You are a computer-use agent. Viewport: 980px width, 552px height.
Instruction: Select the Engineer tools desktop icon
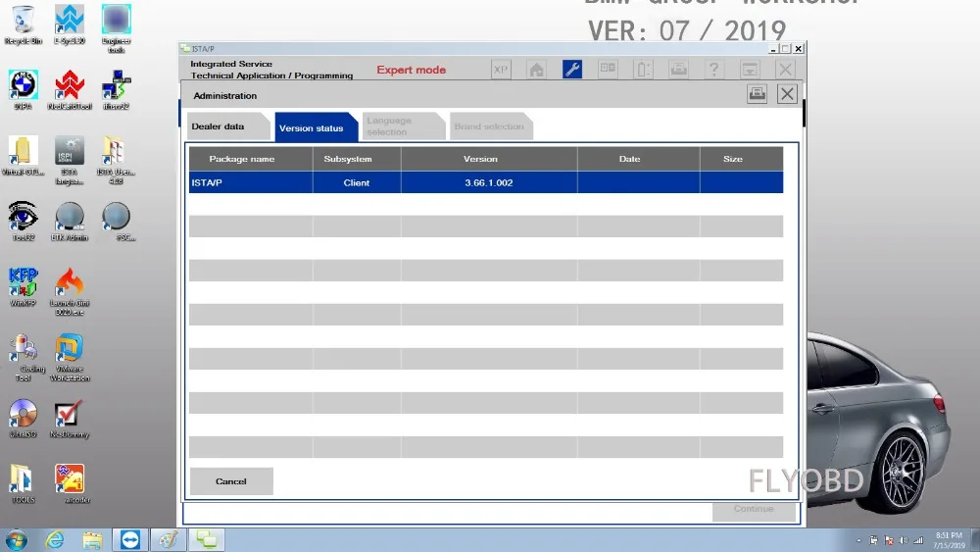pyautogui.click(x=117, y=28)
